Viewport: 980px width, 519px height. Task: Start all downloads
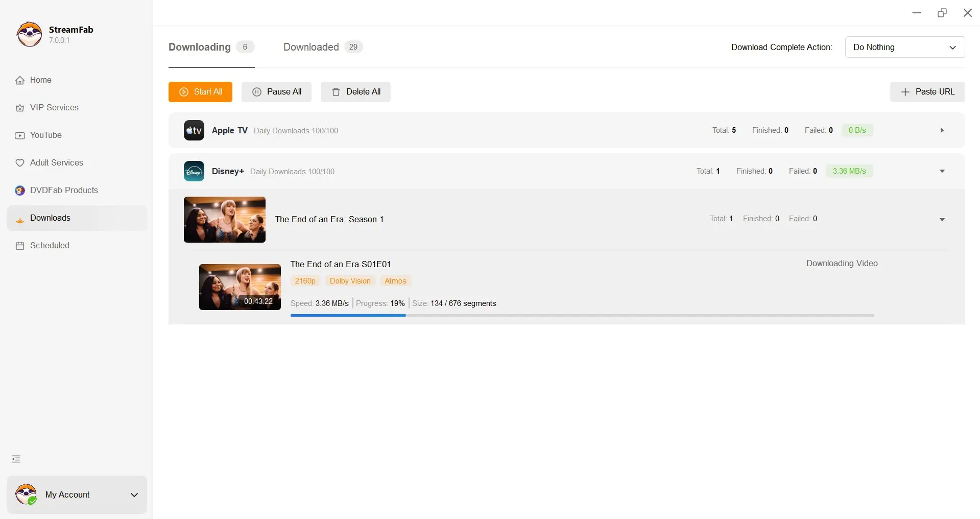click(x=200, y=92)
